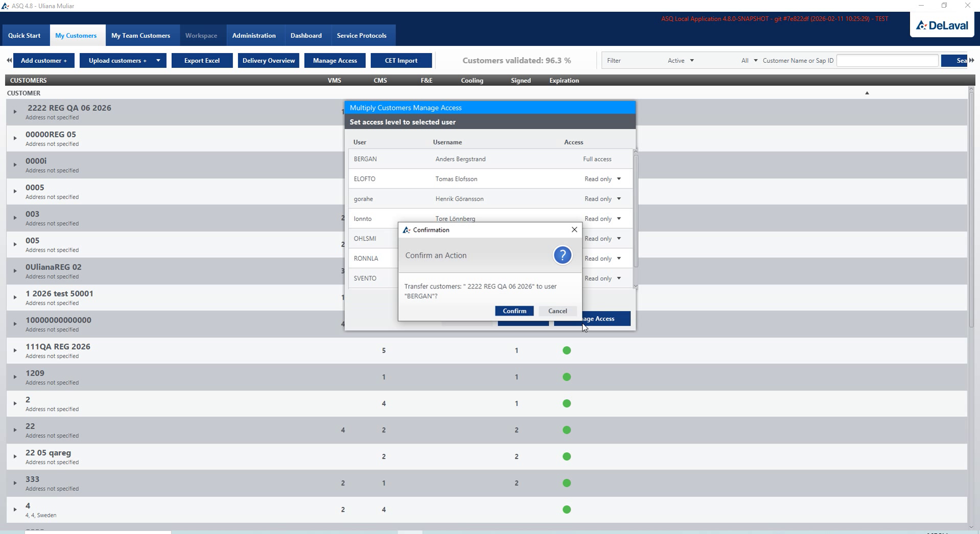The height and width of the screenshot is (534, 980).
Task: Click the customer list vertical scrollbar
Action: click(x=971, y=209)
